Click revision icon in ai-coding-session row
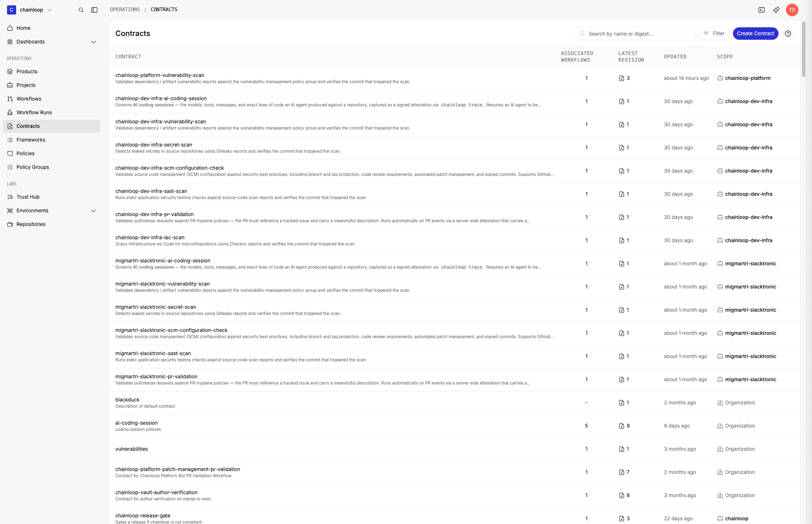The image size is (812, 524). click(x=621, y=426)
